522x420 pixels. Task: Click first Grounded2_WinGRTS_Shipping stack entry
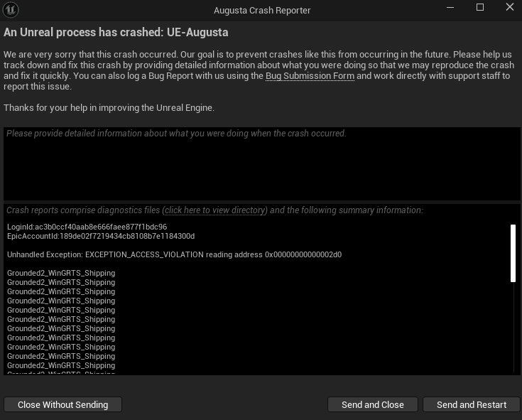[61, 273]
